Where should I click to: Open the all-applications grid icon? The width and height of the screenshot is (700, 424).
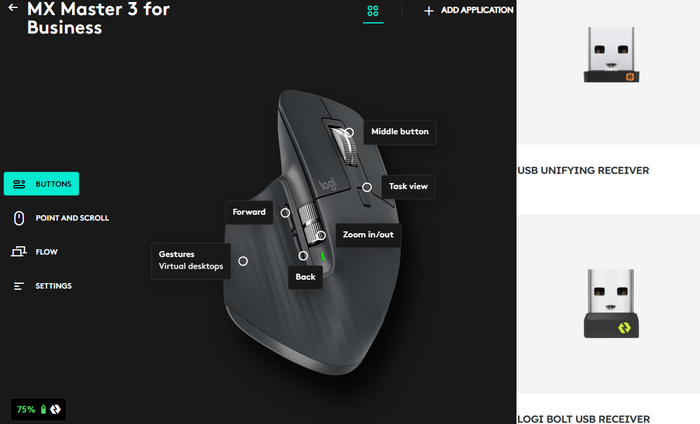point(373,10)
